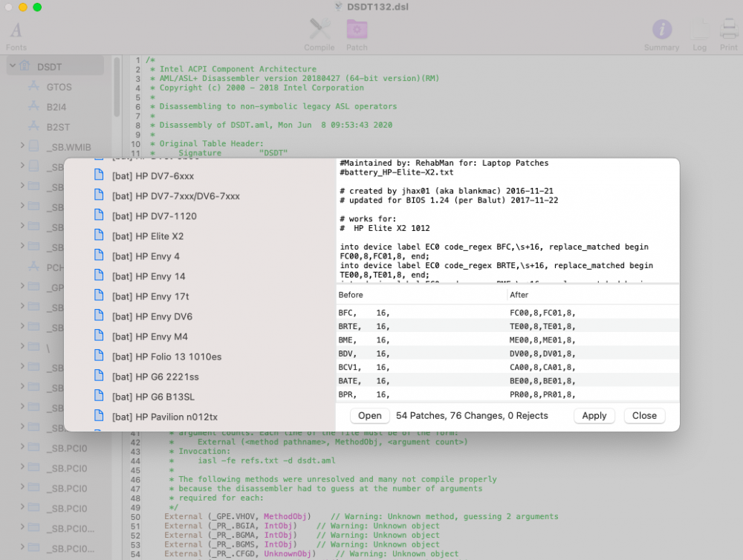743x560 pixels.
Task: Select the GTOS item in DSDT tree
Action: click(x=59, y=87)
